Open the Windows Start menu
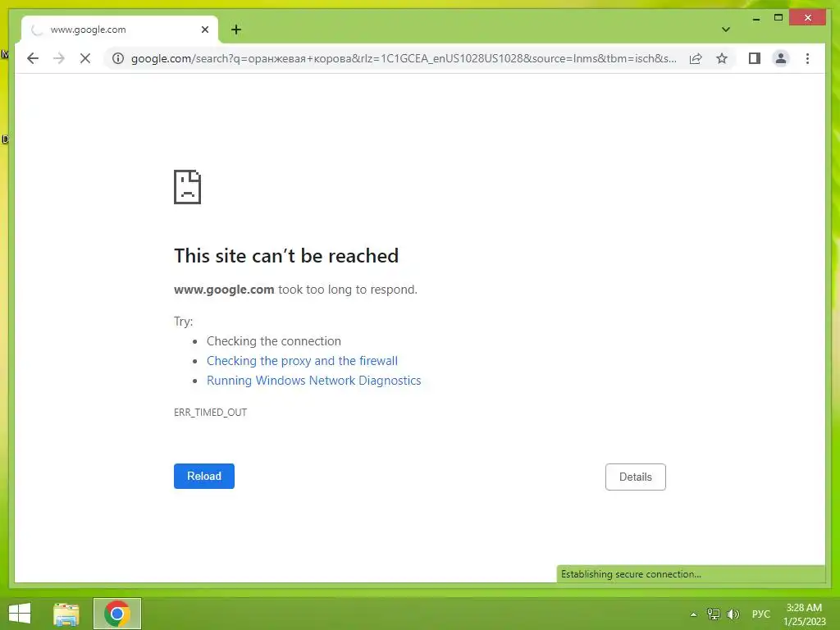The image size is (840, 630). [20, 614]
